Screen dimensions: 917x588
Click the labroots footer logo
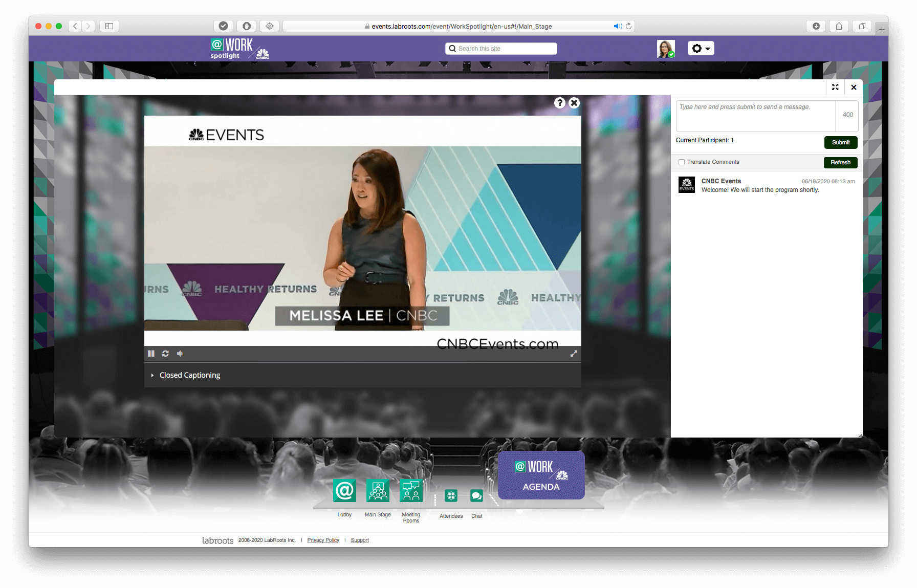tap(217, 540)
